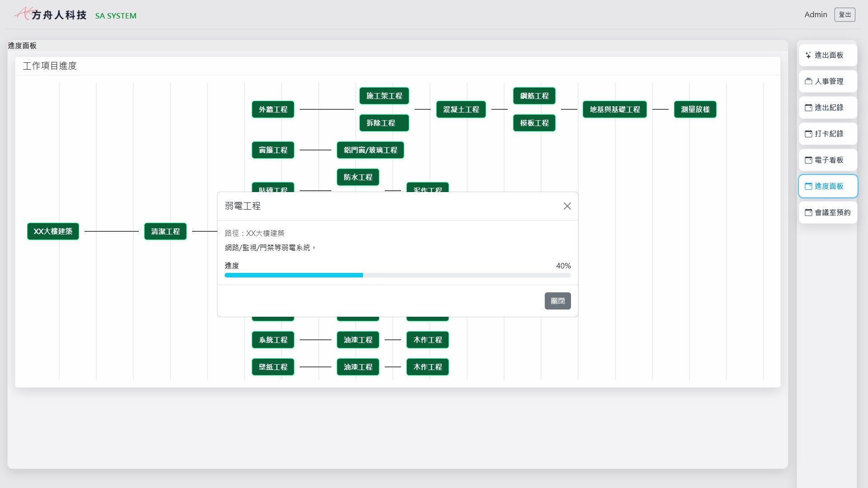The image size is (868, 488).
Task: Select the XX大樓建築 root node
Action: pyautogui.click(x=53, y=231)
